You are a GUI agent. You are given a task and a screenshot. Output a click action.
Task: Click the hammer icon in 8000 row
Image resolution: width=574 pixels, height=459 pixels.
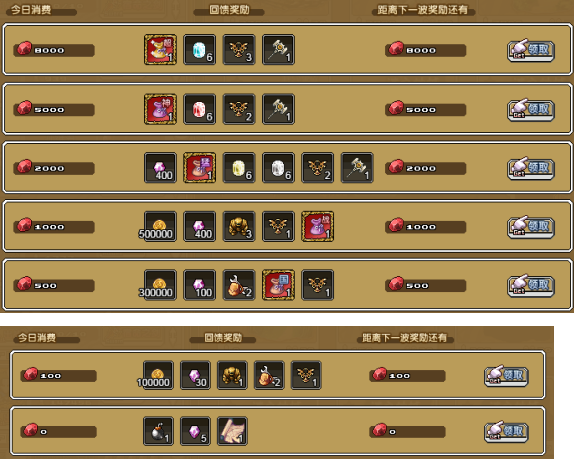tap(278, 50)
